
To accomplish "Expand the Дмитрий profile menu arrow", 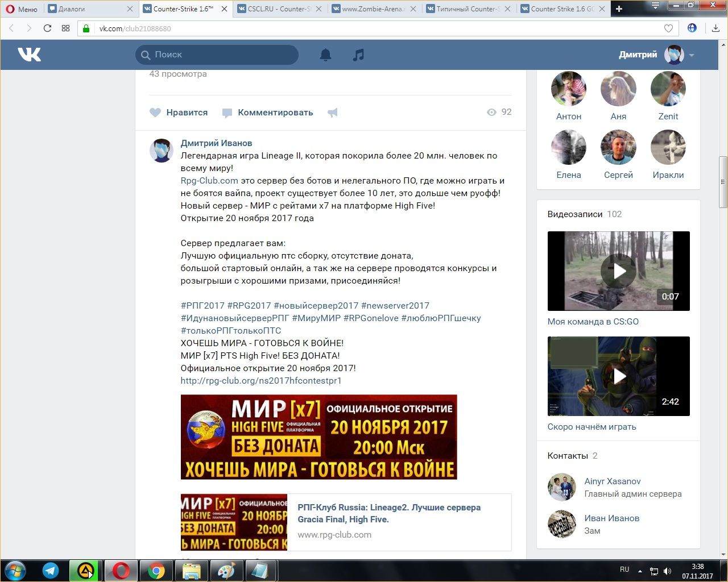I will point(692,55).
